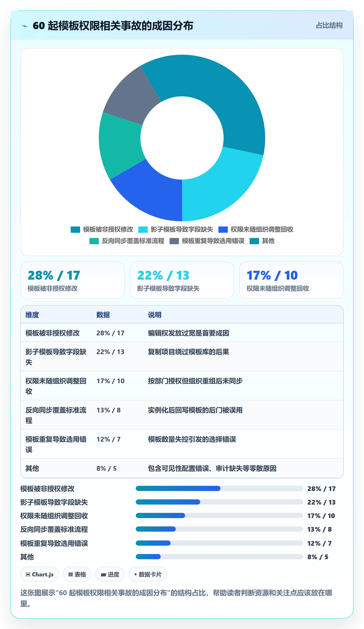Click the 占比结构 label in the header
364x629 pixels.
point(329,25)
